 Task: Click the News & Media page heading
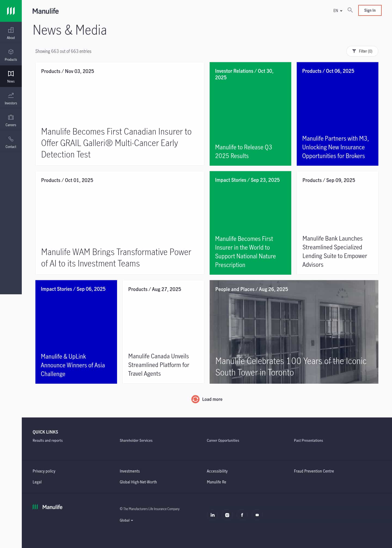coord(70,30)
